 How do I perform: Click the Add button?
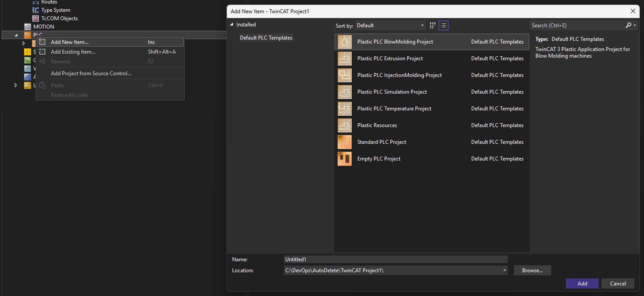582,283
